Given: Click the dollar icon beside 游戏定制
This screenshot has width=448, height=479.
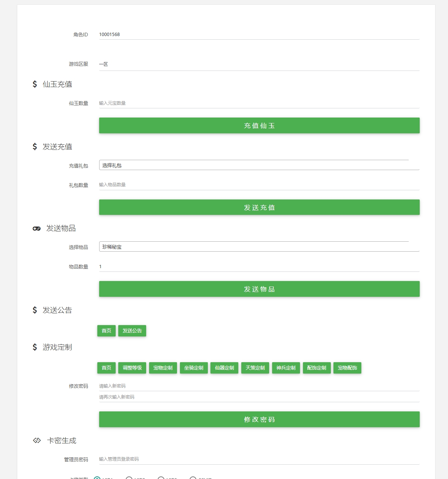Looking at the screenshot, I should [x=35, y=347].
